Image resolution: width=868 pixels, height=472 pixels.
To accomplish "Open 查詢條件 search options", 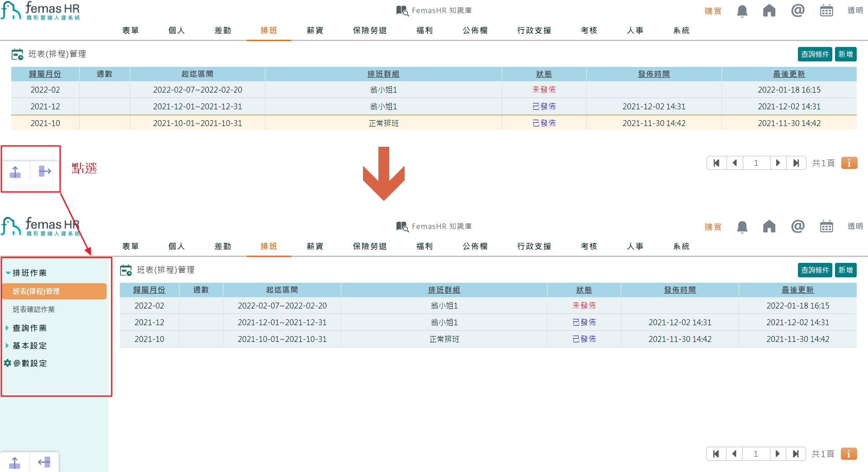I will [x=815, y=54].
